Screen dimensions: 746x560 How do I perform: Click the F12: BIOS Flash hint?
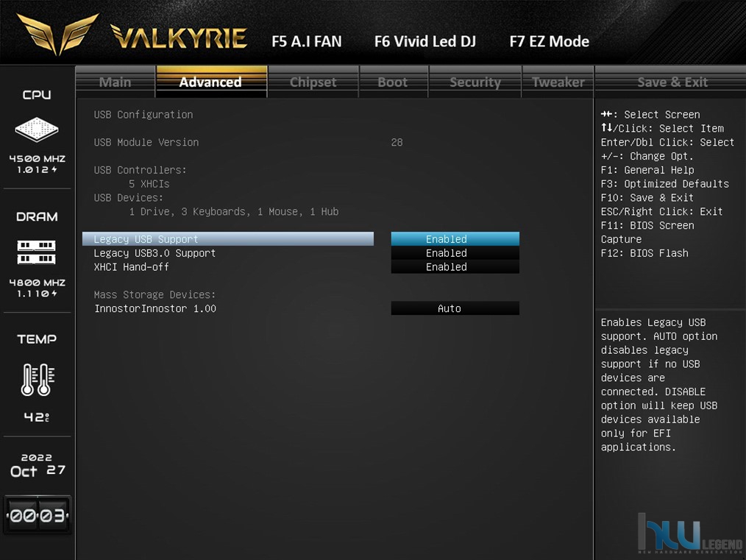coord(644,253)
